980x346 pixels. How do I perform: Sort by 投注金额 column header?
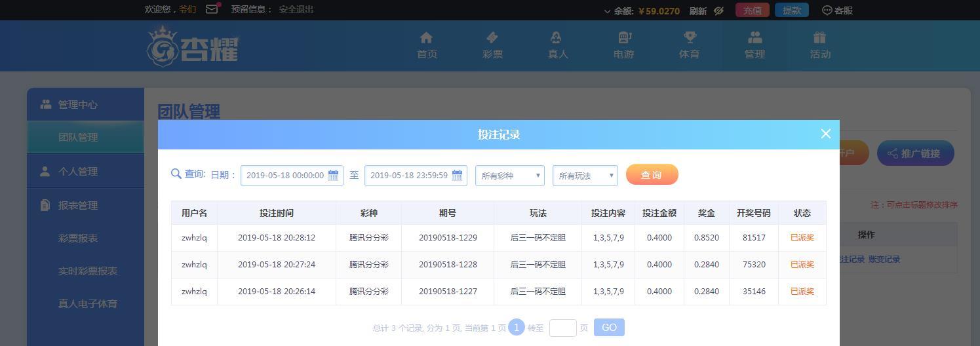pyautogui.click(x=659, y=213)
